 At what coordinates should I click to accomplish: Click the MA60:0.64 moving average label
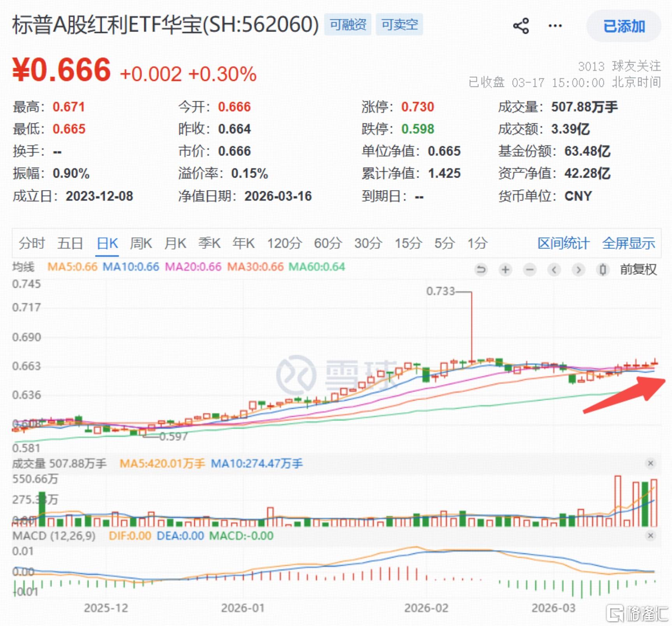(x=317, y=267)
